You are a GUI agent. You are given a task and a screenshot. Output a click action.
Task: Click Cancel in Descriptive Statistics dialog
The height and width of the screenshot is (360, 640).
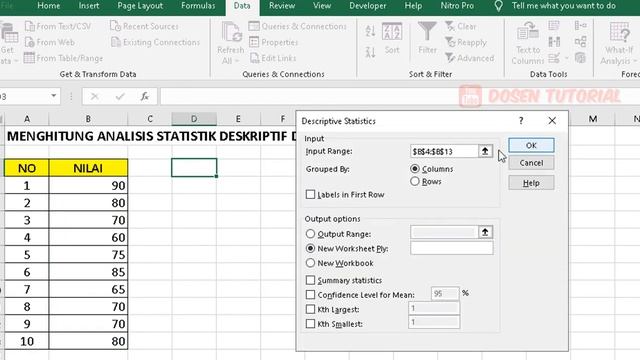point(531,163)
